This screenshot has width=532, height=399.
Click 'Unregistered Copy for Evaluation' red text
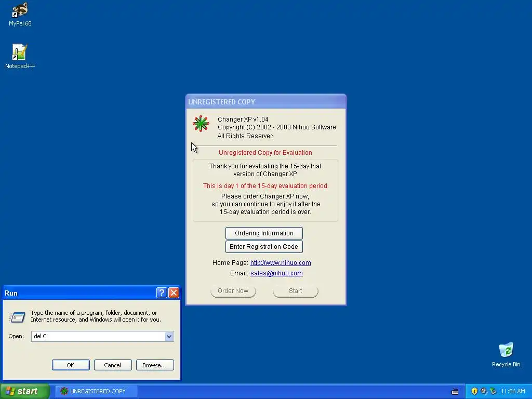[x=265, y=153]
